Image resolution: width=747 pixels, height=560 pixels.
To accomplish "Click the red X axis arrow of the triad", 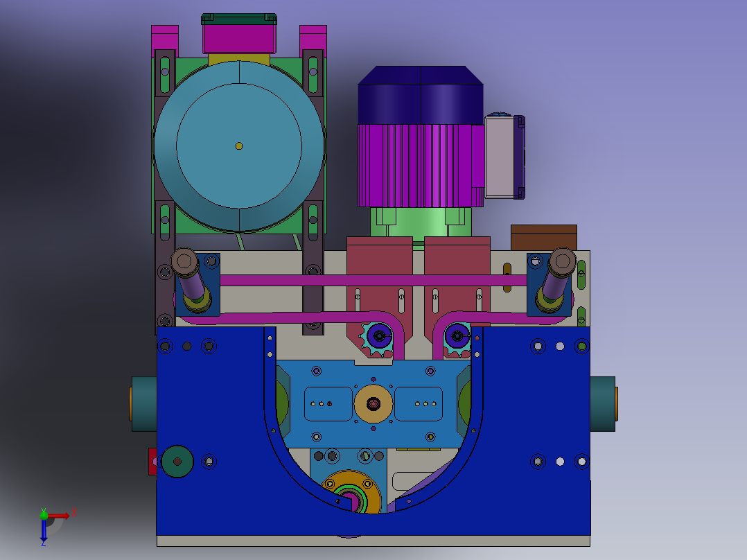I will point(60,516).
